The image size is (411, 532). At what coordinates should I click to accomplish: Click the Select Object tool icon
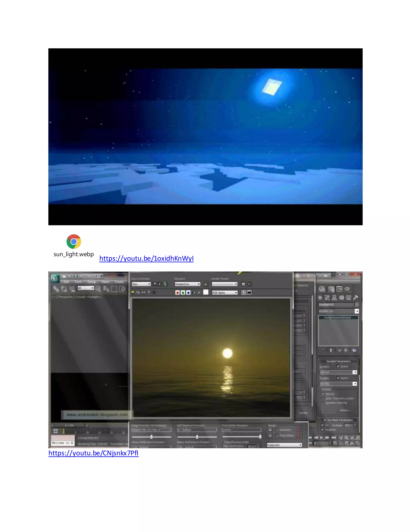tap(98, 289)
